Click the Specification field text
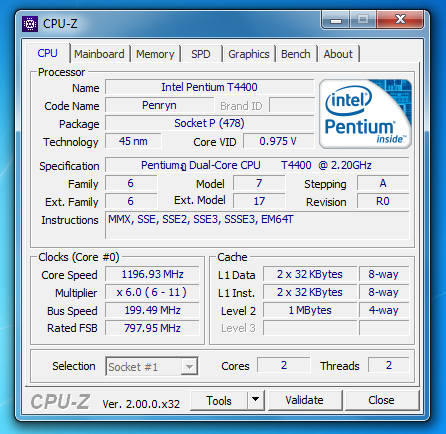The height and width of the screenshot is (434, 446). coord(257,165)
